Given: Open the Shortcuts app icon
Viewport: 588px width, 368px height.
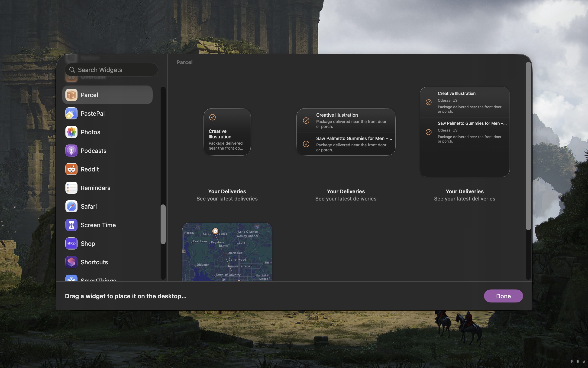Looking at the screenshot, I should pos(71,262).
